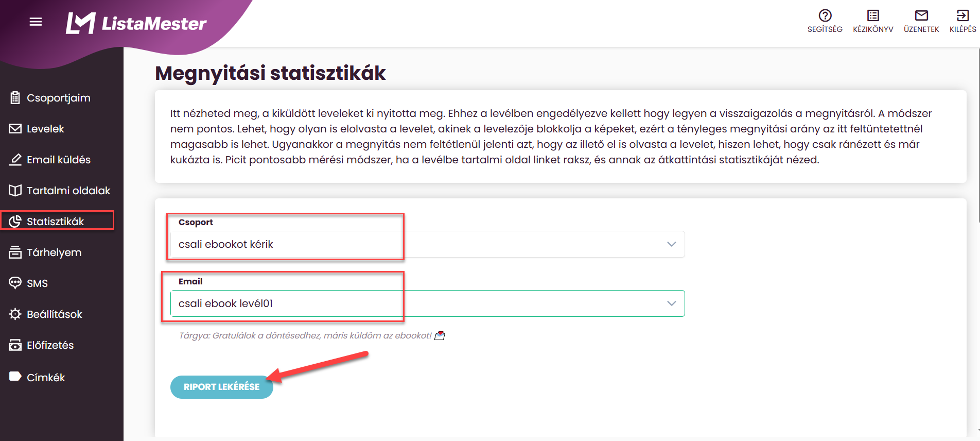The width and height of the screenshot is (980, 441).
Task: Expand the Csoport dropdown chevron
Action: 671,244
